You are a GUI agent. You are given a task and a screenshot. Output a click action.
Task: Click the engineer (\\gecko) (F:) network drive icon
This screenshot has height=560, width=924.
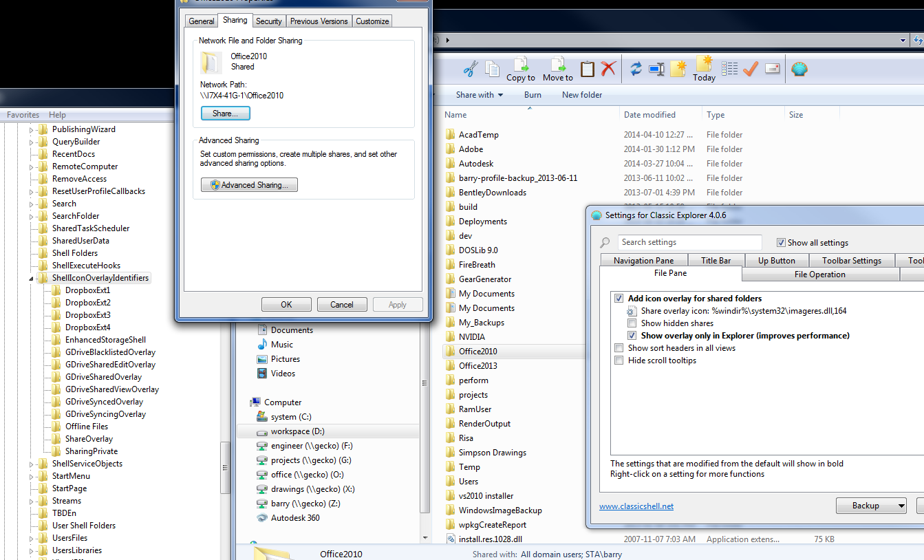261,446
